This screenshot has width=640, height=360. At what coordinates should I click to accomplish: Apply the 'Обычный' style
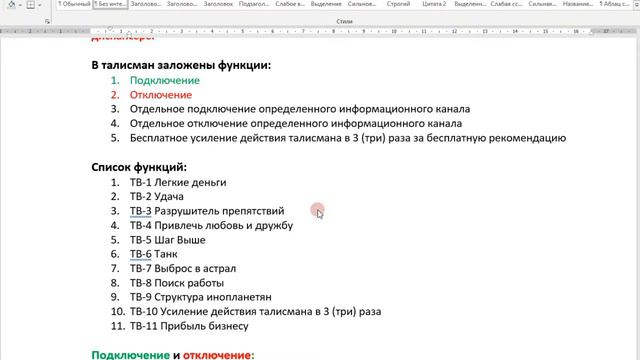click(x=74, y=4)
